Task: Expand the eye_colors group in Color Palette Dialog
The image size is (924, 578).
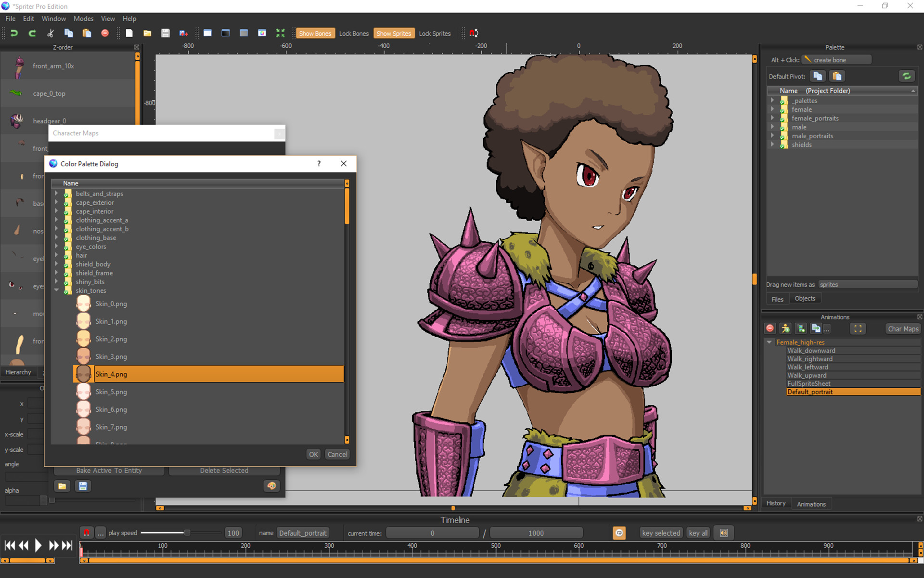Action: pyautogui.click(x=56, y=246)
